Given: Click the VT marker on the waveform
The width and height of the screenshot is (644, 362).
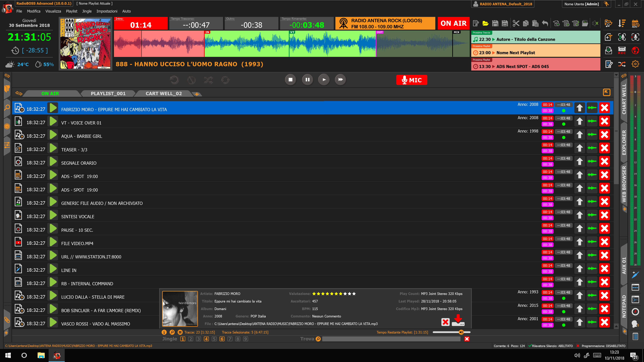Looking at the screenshot, I should 292,32.
